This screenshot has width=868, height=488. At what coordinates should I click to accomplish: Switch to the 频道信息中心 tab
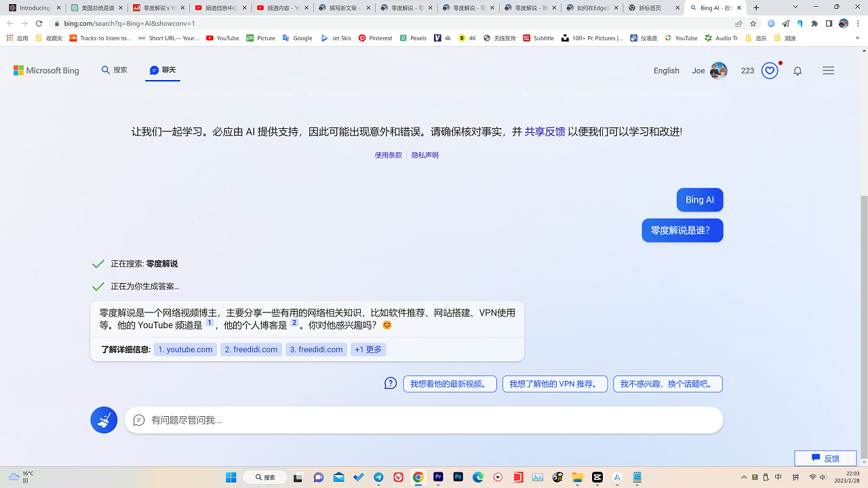tap(220, 8)
